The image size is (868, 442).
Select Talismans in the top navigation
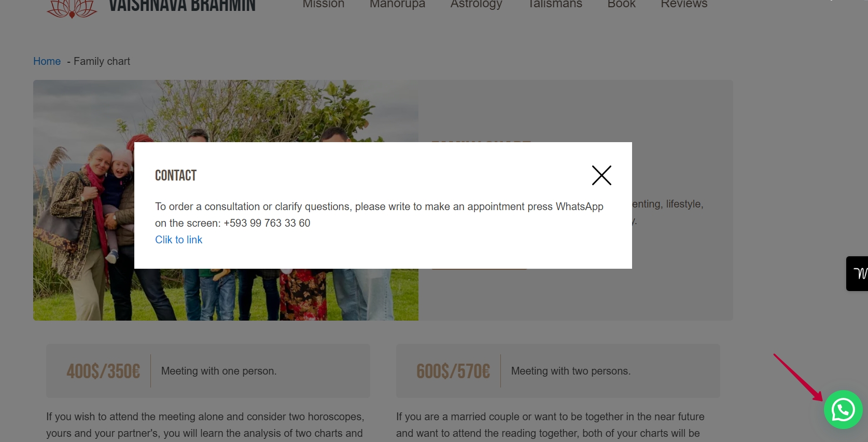tap(555, 4)
